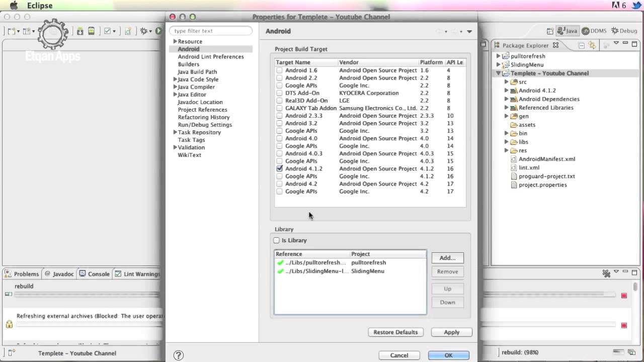Click the Apple menu icon
Image resolution: width=644 pixels, height=362 pixels.
[14, 6]
